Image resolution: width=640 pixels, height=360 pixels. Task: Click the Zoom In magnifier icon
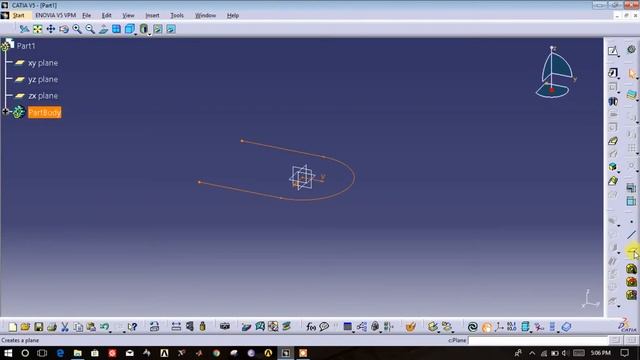[x=77, y=29]
